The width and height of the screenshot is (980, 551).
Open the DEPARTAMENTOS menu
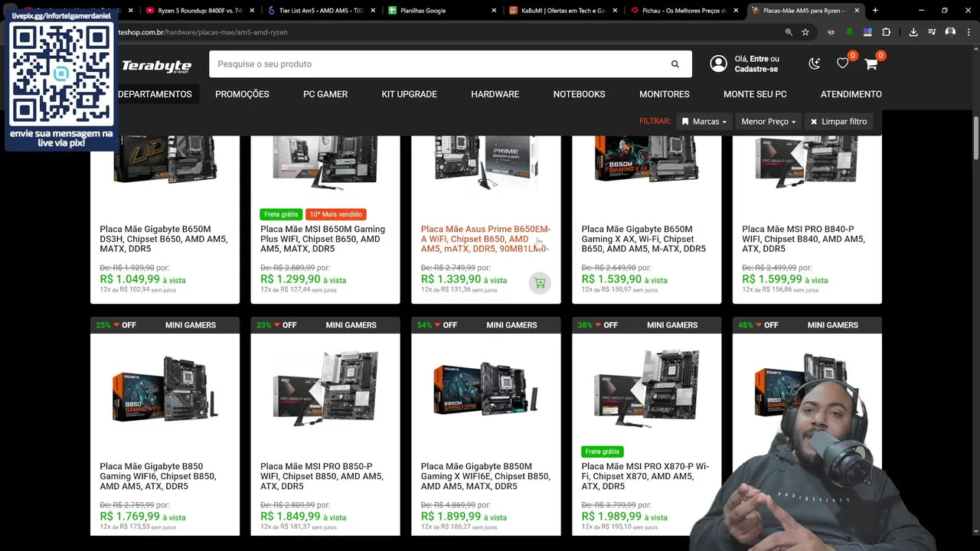pos(155,94)
